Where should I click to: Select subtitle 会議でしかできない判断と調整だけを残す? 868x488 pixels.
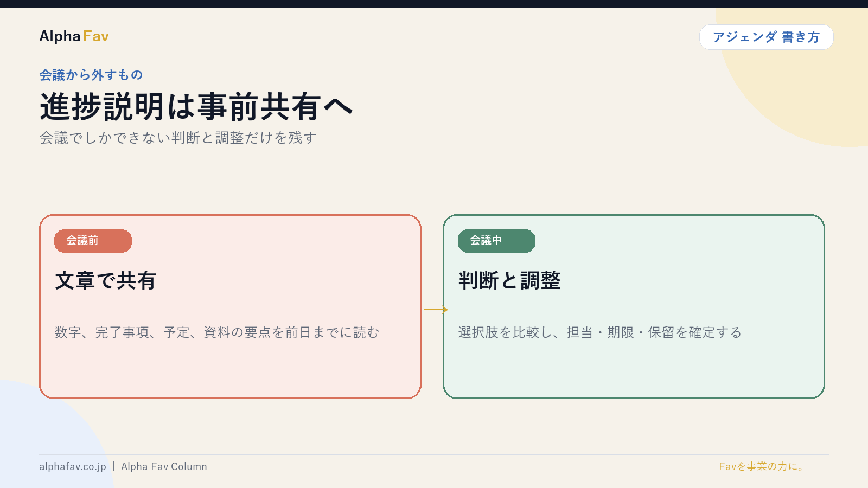coord(178,138)
